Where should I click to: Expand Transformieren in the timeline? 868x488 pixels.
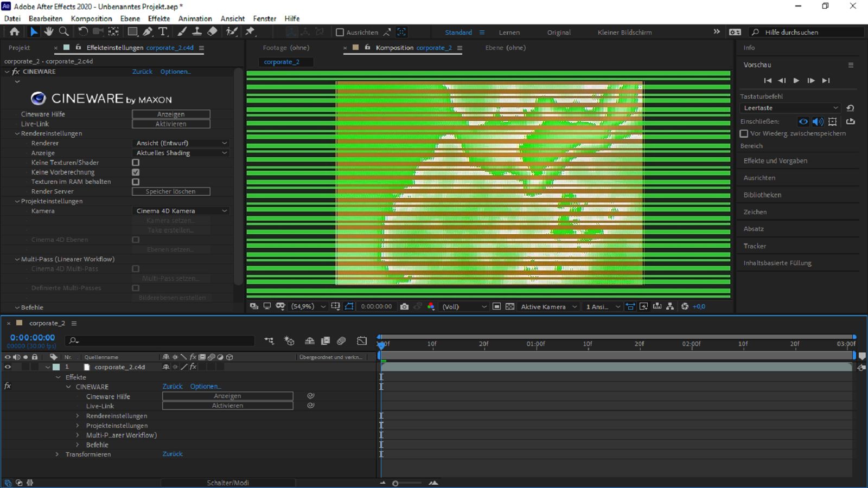57,454
